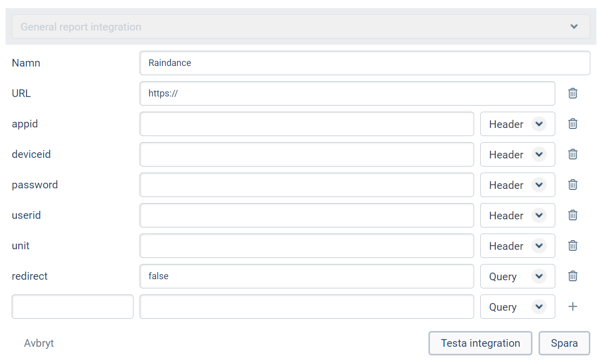The width and height of the screenshot is (602, 364).
Task: Click the empty new parameter name field
Action: [73, 307]
